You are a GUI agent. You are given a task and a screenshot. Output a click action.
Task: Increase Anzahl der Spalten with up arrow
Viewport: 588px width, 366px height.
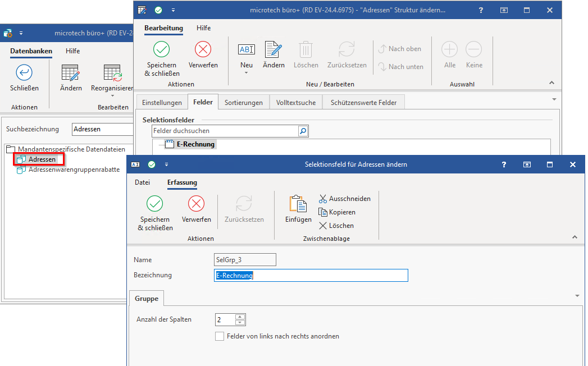pos(240,317)
